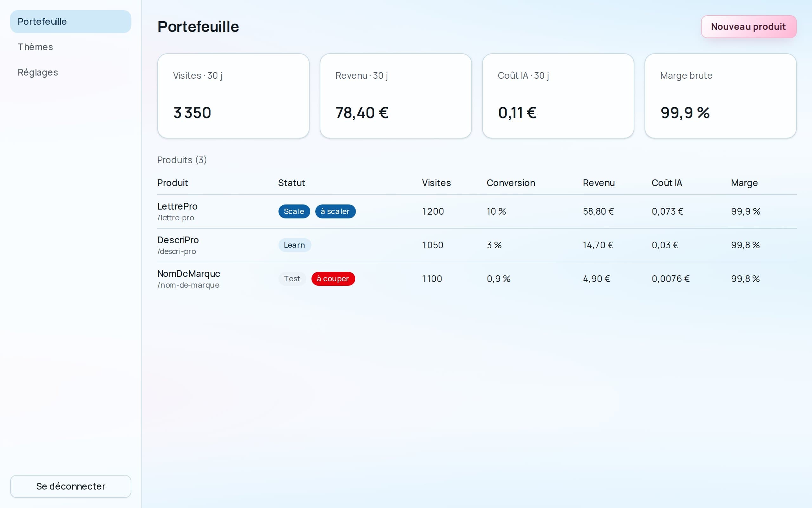Click the Learn status badge
The height and width of the screenshot is (508, 812).
pyautogui.click(x=295, y=245)
